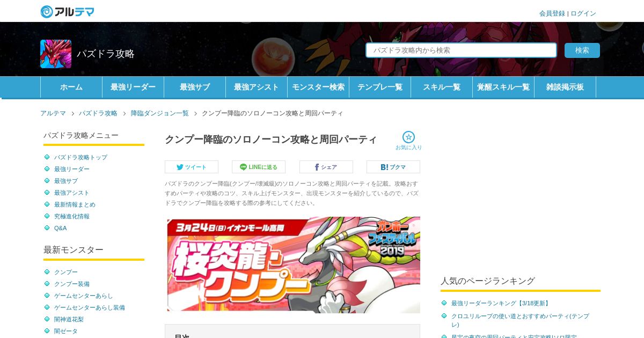Open 最強アシスト sidebar menu link
The height and width of the screenshot is (338, 644).
[72, 193]
